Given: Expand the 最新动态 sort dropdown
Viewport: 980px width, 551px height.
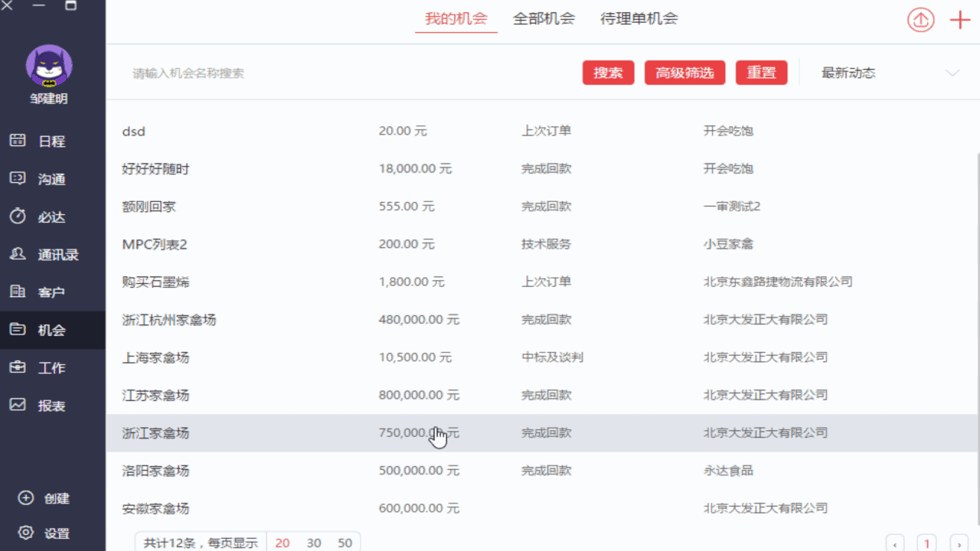Looking at the screenshot, I should click(x=952, y=73).
